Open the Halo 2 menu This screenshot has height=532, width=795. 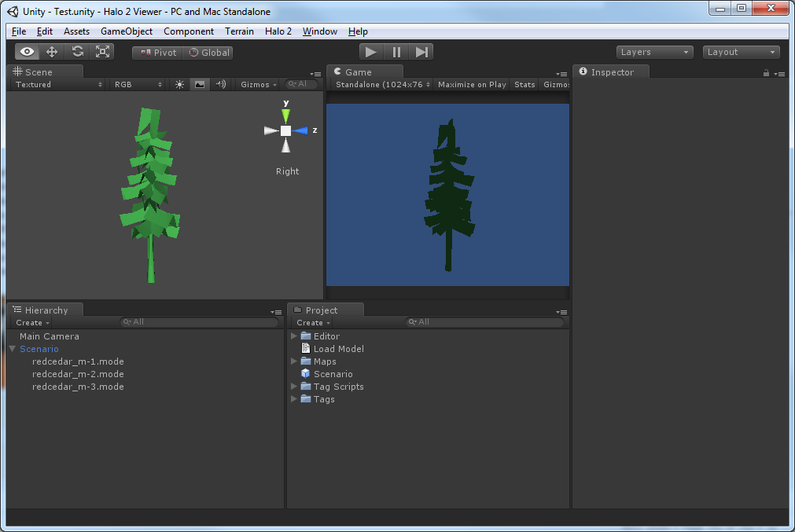(x=278, y=31)
